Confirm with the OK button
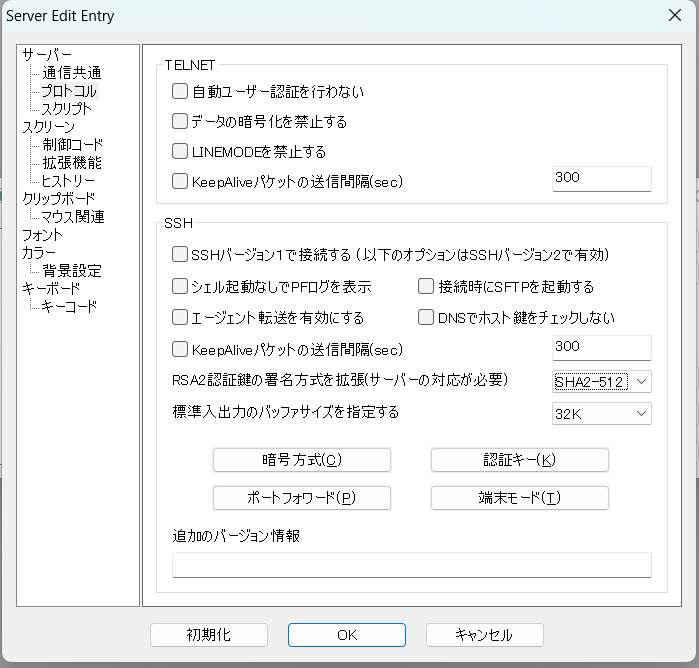Screen dimensions: 699x668 (x=346, y=635)
